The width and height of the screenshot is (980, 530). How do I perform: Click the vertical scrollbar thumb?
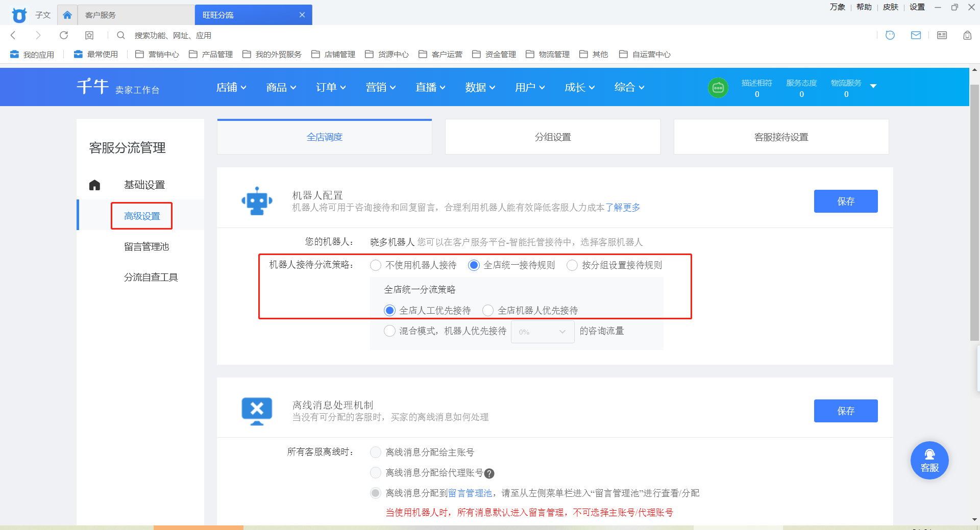974,212
